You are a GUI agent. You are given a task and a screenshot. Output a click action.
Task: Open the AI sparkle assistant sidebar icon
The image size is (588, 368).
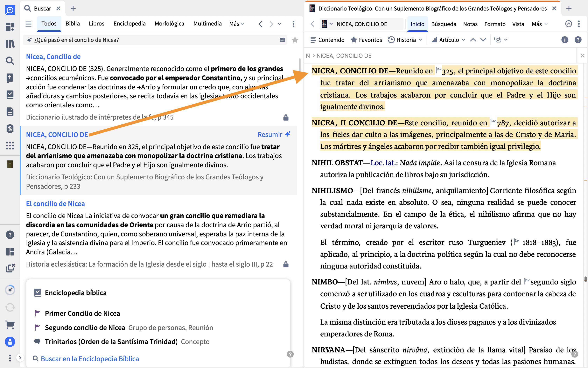click(x=10, y=290)
